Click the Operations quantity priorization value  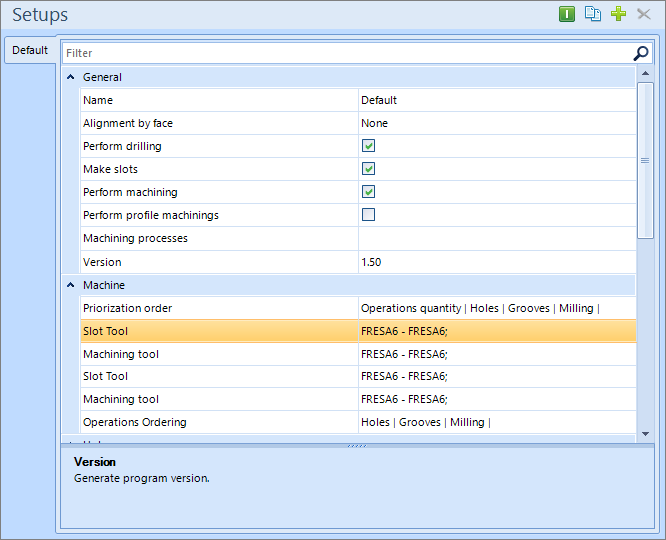[x=480, y=308]
